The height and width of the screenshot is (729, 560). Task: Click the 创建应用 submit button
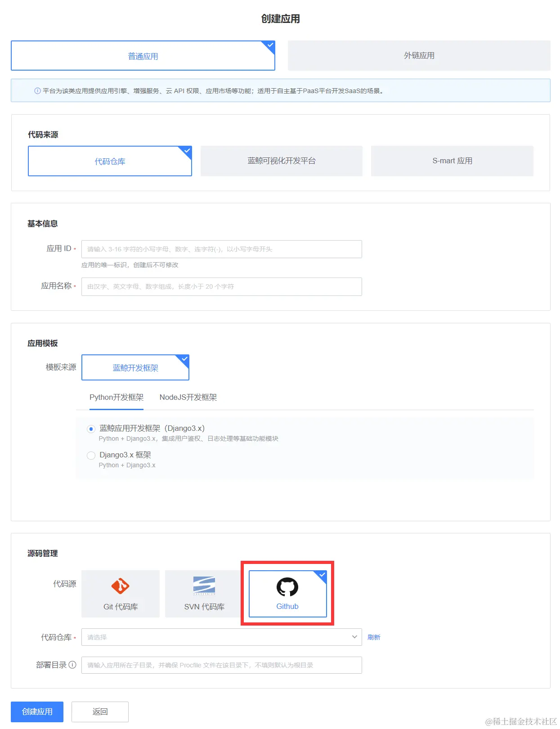(37, 711)
